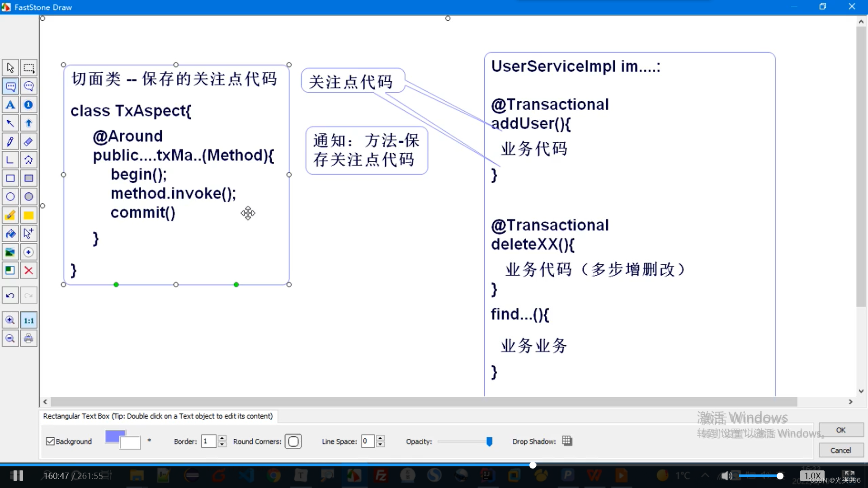868x488 pixels.
Task: Open the Round Corners selector
Action: [x=293, y=441]
